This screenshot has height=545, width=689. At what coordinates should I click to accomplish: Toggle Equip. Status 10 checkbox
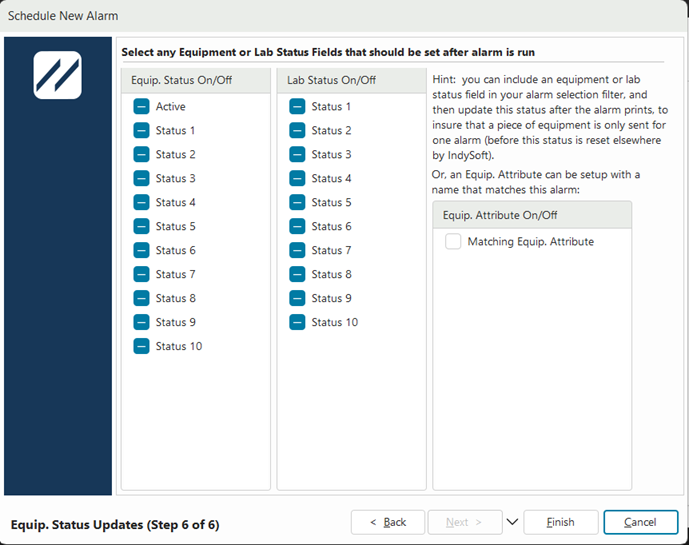click(x=141, y=346)
